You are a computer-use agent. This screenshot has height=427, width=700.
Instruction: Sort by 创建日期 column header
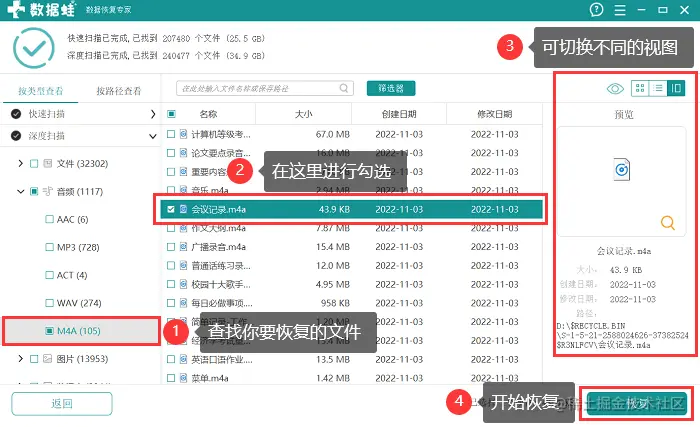tap(399, 114)
